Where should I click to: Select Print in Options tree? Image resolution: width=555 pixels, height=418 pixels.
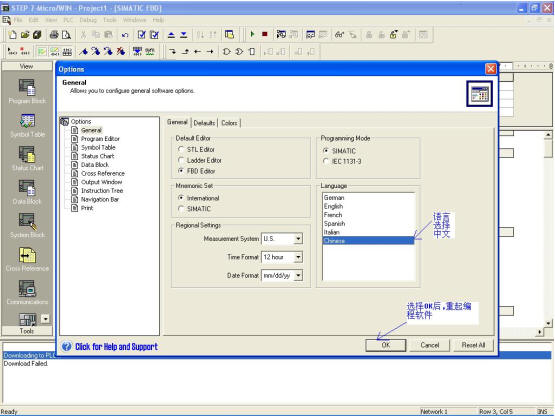pos(87,208)
